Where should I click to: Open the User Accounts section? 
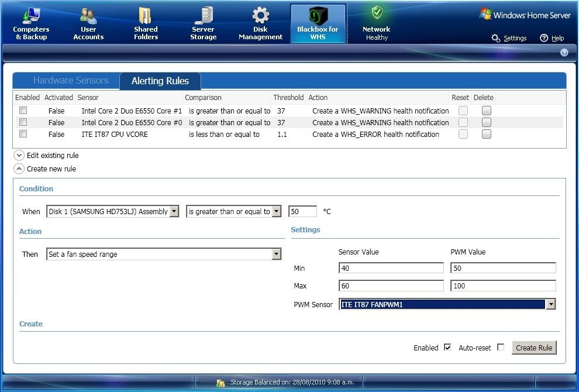pos(88,23)
